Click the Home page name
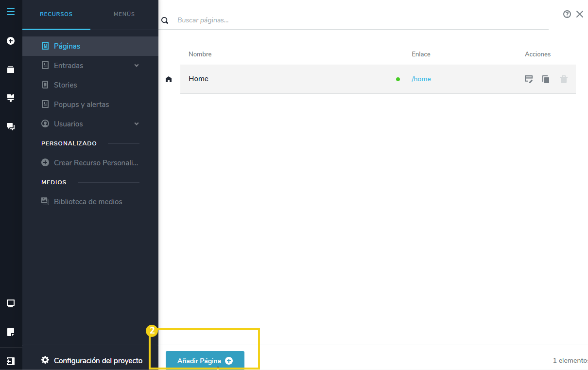588x370 pixels. click(198, 79)
